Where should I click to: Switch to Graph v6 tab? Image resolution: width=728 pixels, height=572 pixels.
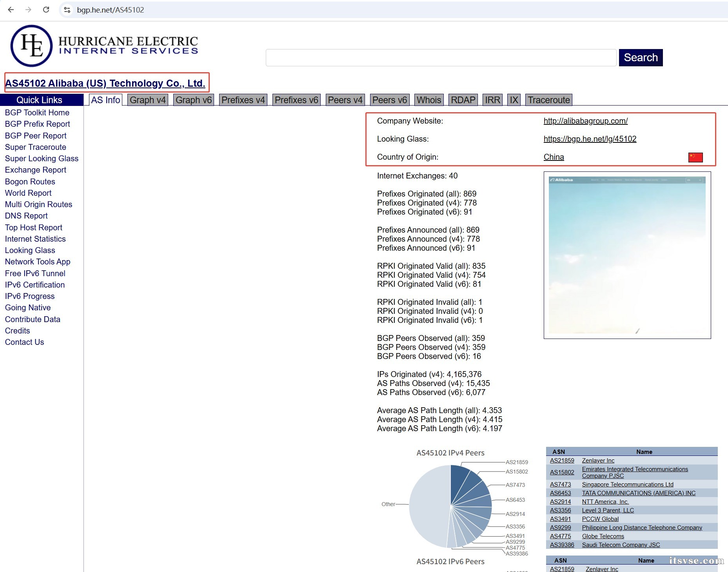tap(194, 100)
